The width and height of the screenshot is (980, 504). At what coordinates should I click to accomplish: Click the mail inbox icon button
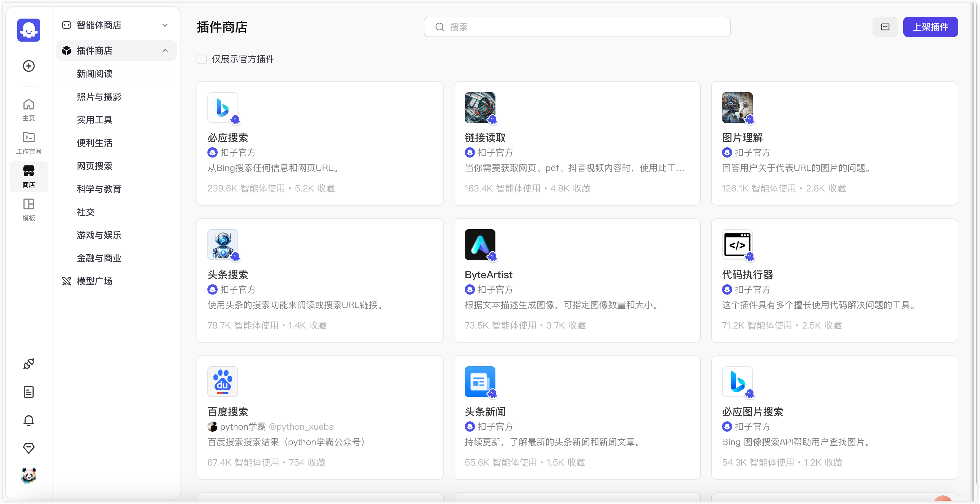(x=885, y=27)
